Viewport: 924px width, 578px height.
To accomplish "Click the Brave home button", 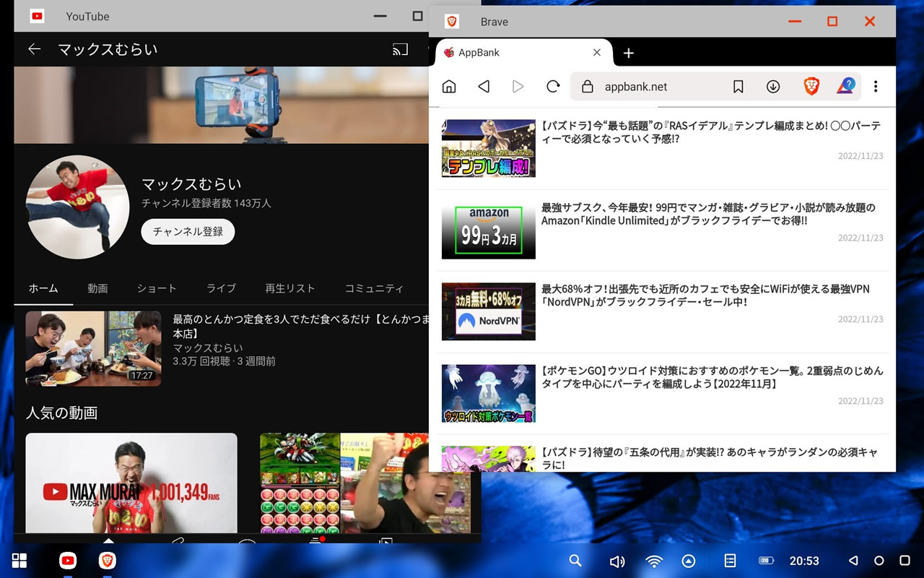I will tap(449, 87).
